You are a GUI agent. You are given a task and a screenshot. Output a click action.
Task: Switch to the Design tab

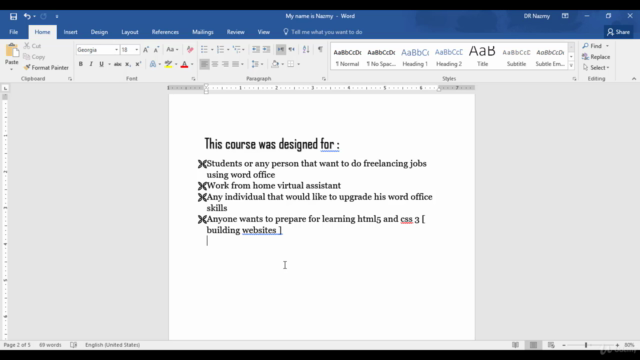point(99,32)
